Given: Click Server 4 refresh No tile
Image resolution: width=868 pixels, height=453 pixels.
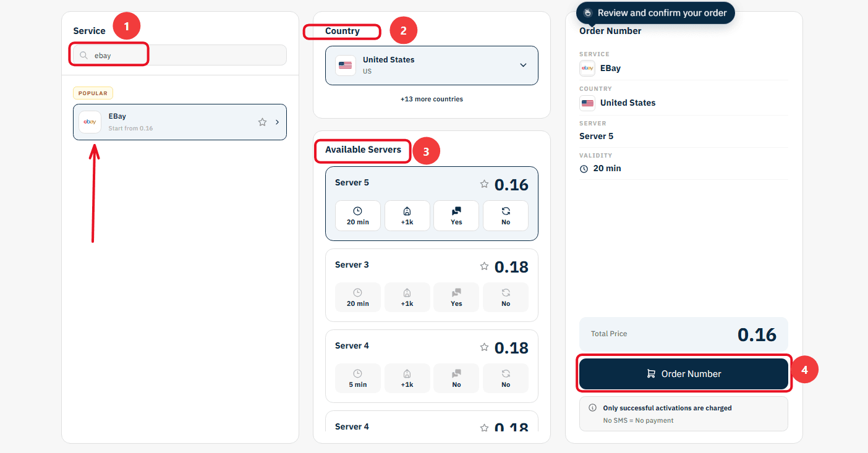Looking at the screenshot, I should pos(506,378).
